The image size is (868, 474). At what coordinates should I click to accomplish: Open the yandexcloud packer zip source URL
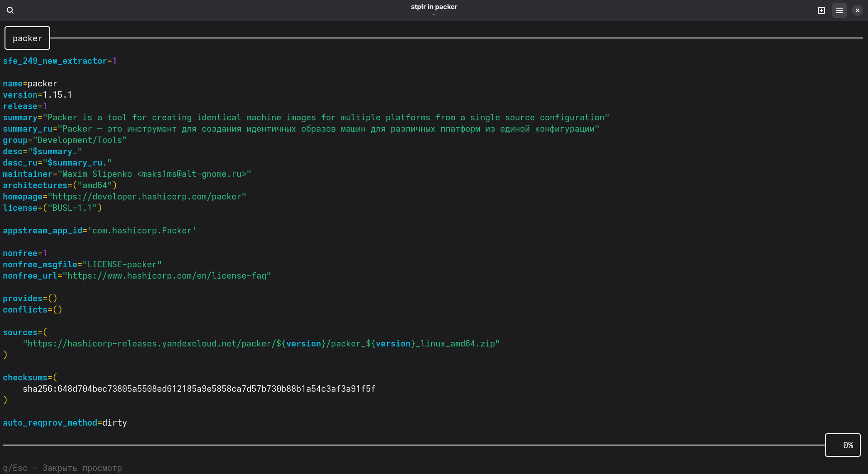[261, 344]
